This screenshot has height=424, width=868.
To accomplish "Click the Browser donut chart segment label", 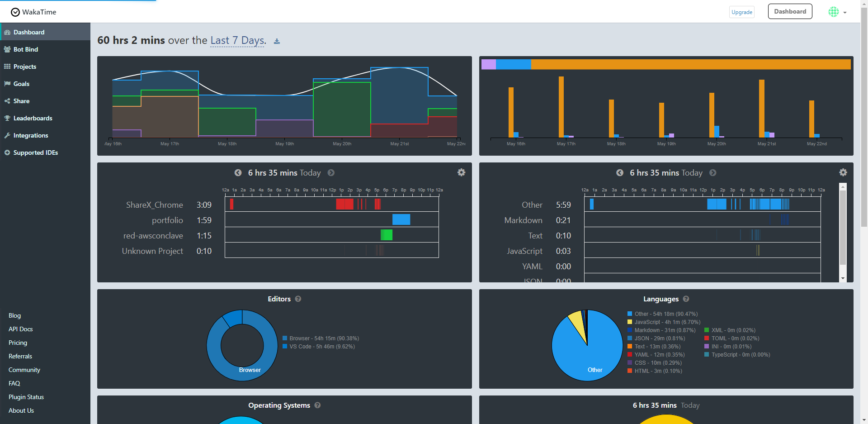I will [250, 370].
